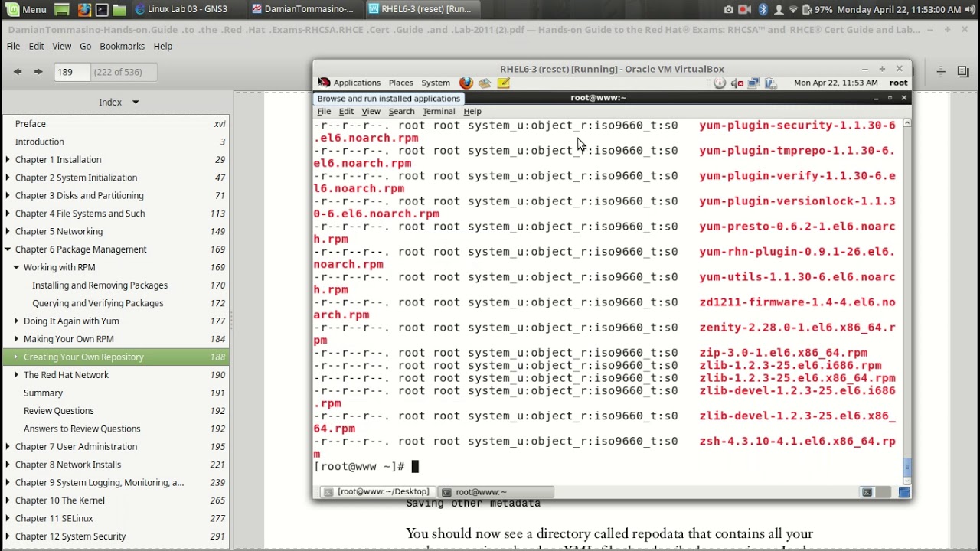This screenshot has height=551, width=980.
Task: Open the Linux Mint Menu button
Action: [x=27, y=9]
